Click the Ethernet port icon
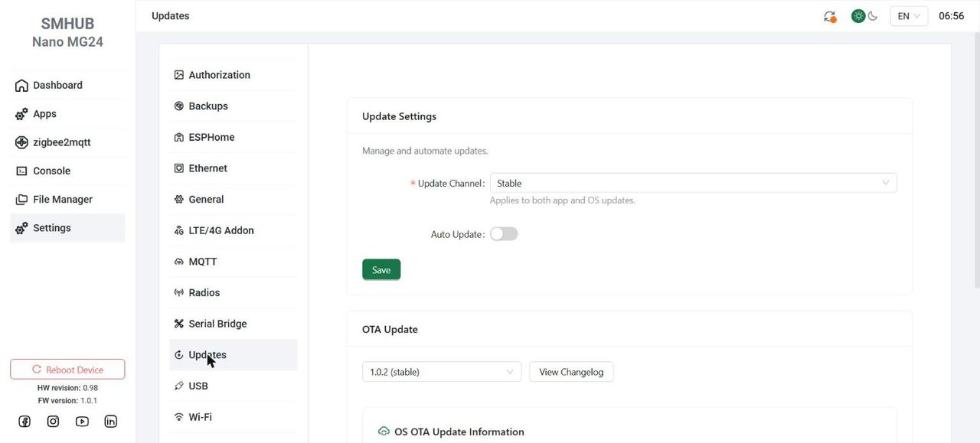Image resolution: width=980 pixels, height=443 pixels. click(x=179, y=168)
